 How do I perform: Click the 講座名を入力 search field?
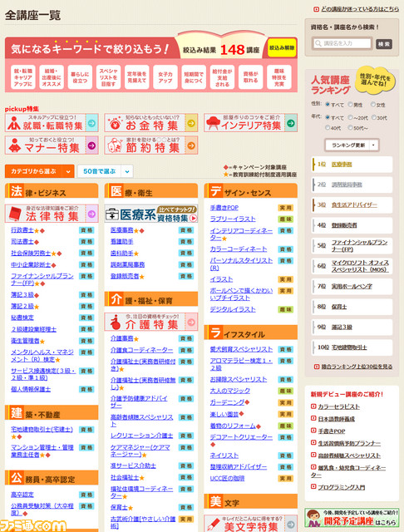coord(342,43)
